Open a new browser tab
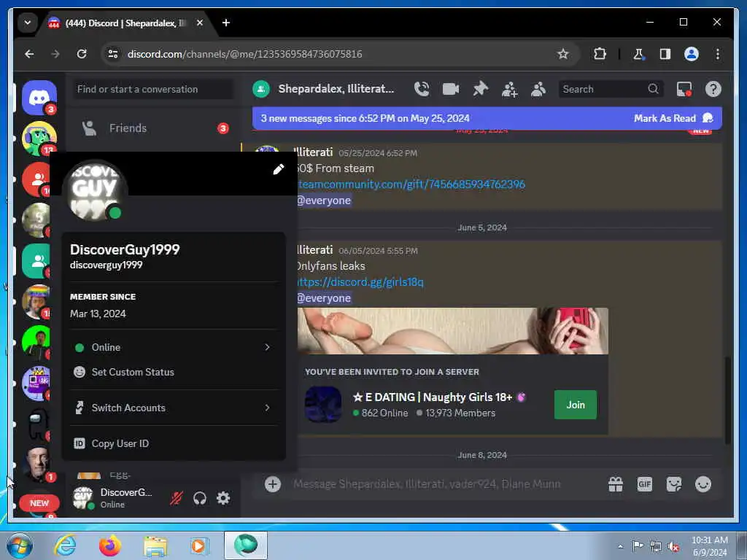 tap(226, 23)
